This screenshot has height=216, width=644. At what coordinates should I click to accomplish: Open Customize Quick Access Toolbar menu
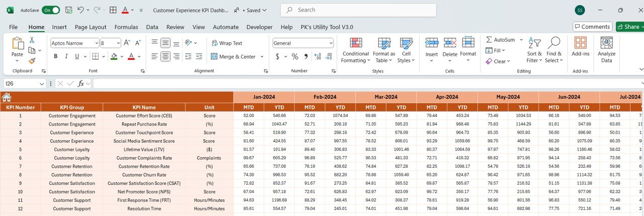click(x=141, y=10)
